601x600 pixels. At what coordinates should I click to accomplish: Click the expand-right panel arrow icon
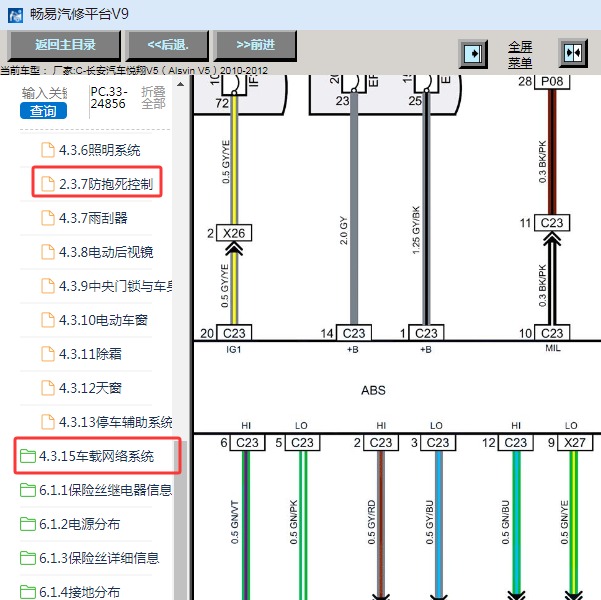473,53
